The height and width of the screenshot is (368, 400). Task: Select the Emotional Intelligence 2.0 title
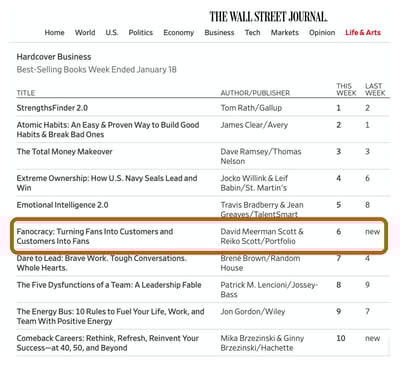coord(62,205)
